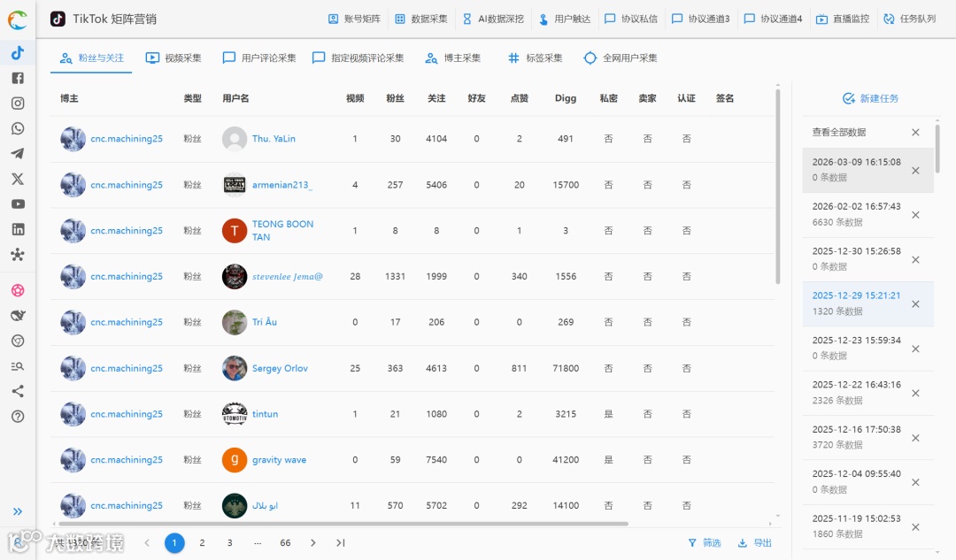Click the app logo at top left

click(18, 19)
